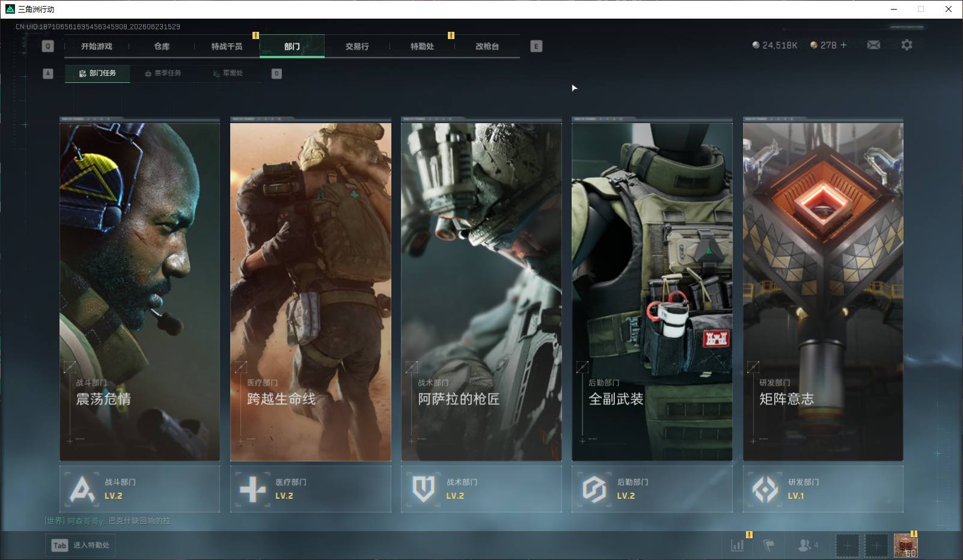Click the 战斗部门 LV.2 button
963x560 pixels.
tap(139, 489)
